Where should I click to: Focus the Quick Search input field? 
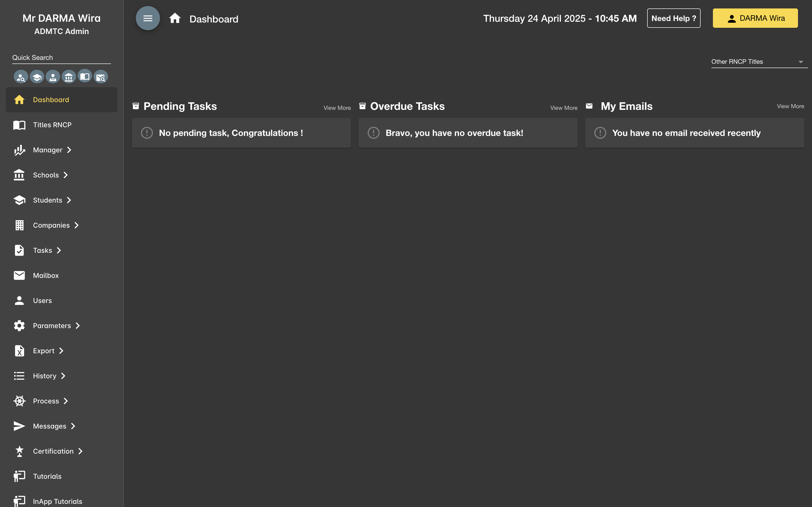(x=61, y=58)
